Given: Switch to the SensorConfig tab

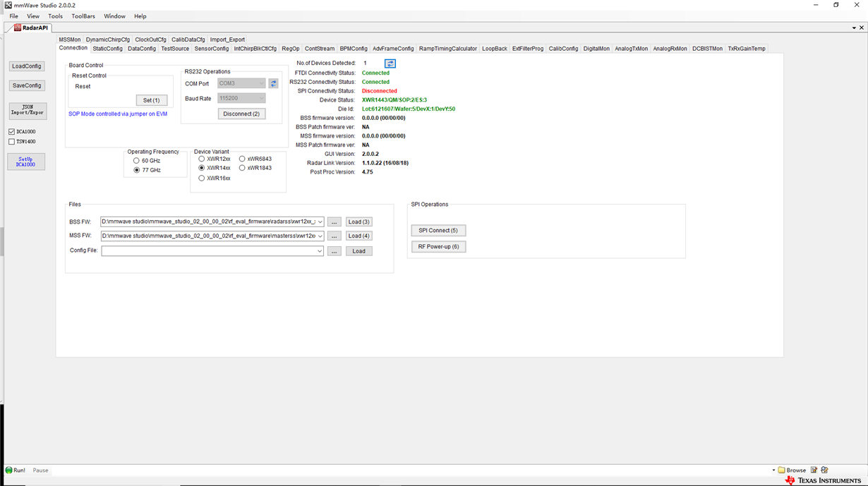Looking at the screenshot, I should [212, 49].
